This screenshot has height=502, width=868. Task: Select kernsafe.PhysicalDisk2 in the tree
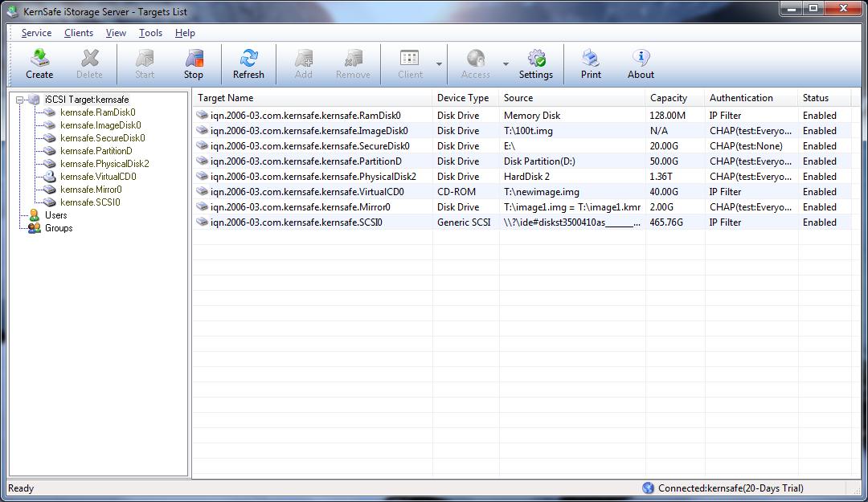104,164
